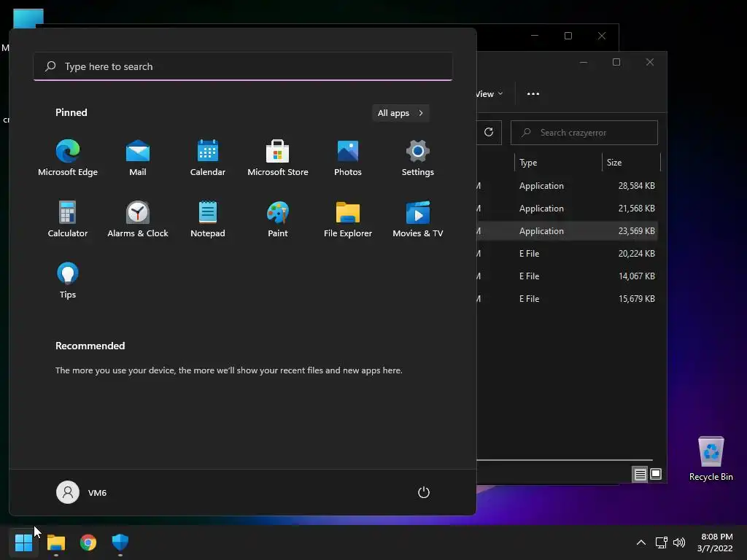The image size is (747, 560).
Task: Select the 28,584 KB Application row
Action: [x=568, y=186]
